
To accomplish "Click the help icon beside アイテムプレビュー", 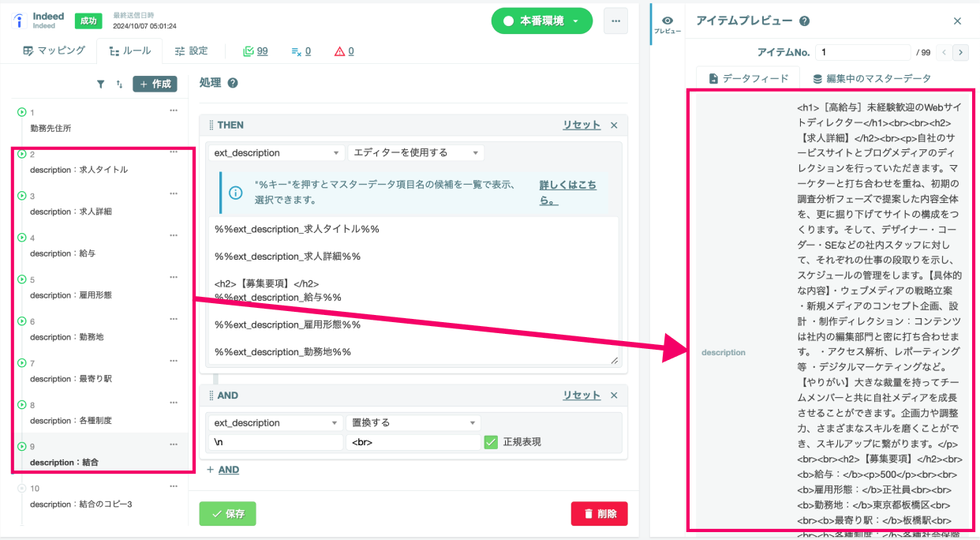I will click(804, 21).
